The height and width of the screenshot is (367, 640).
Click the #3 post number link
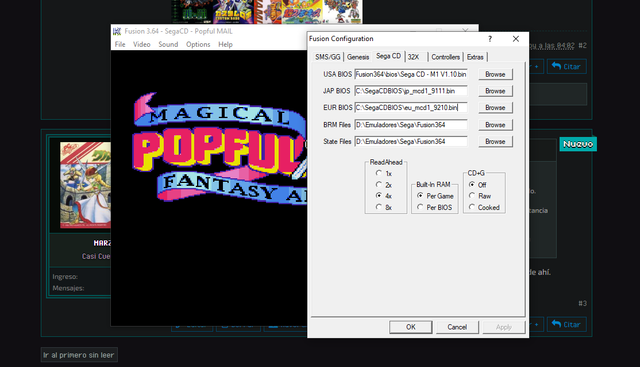pos(582,303)
